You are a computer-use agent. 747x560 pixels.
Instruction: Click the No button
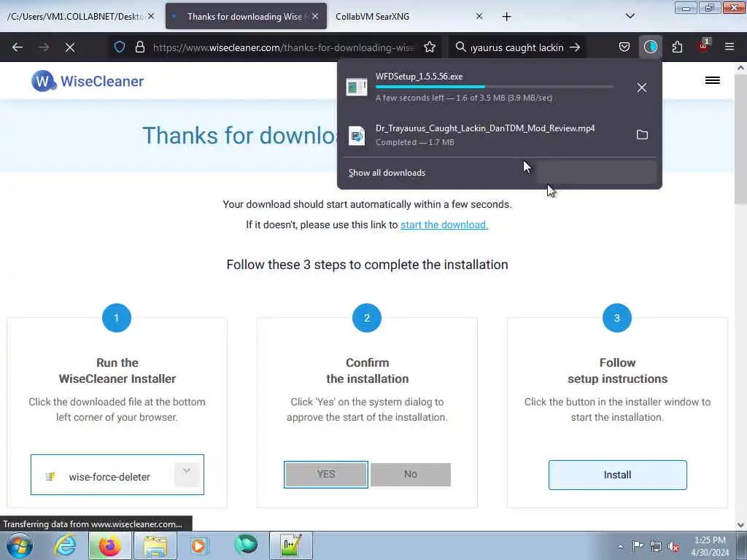(411, 474)
